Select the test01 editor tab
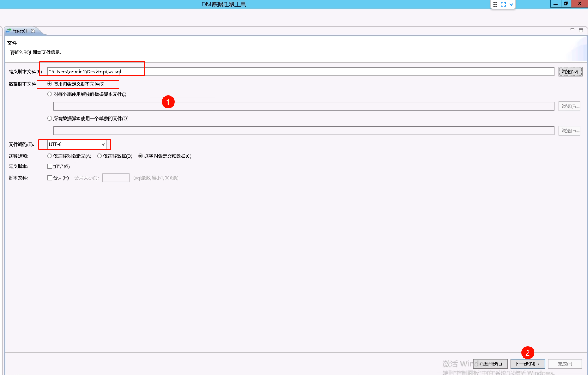 pos(20,31)
